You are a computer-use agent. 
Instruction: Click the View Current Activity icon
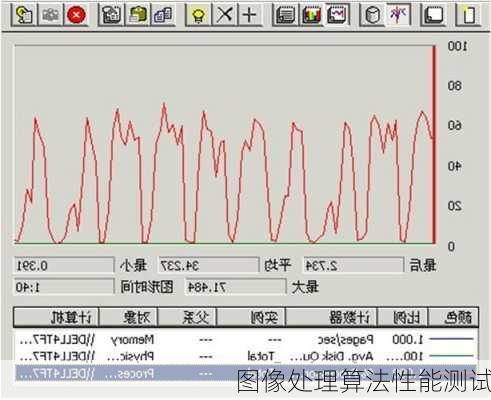coord(398,15)
